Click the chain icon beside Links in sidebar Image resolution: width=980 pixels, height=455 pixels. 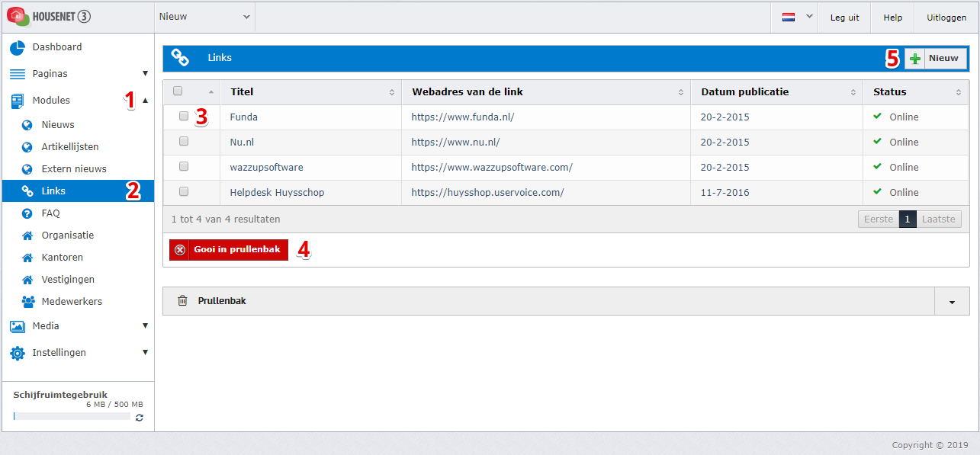point(27,191)
